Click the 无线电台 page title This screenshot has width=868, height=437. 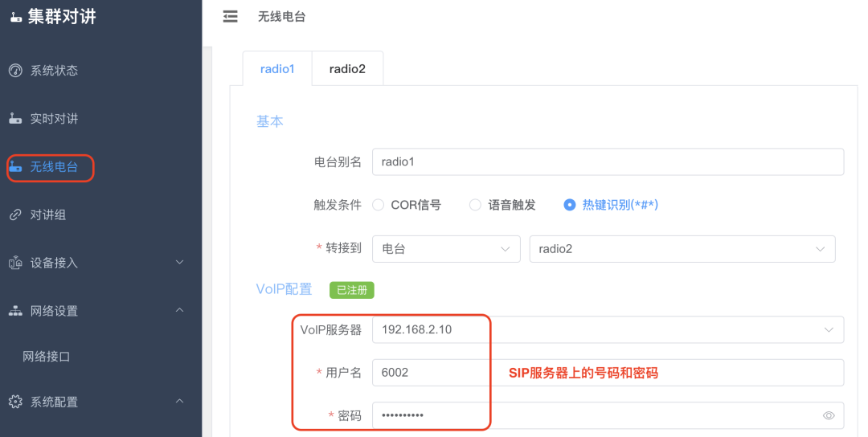[282, 17]
